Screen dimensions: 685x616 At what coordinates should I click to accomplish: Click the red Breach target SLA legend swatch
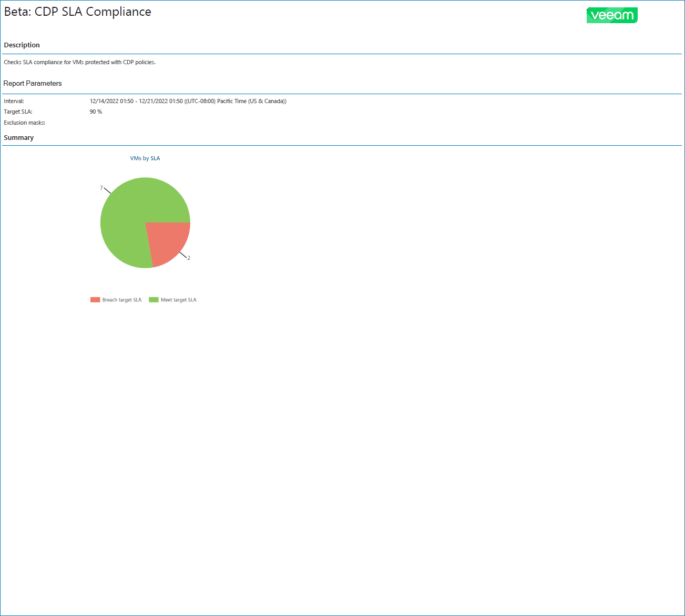(x=95, y=300)
